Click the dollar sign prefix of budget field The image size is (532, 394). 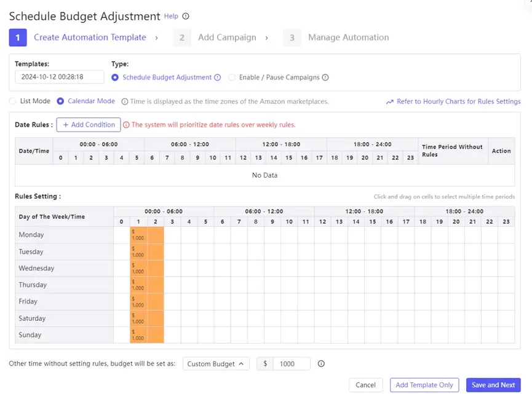click(x=265, y=363)
